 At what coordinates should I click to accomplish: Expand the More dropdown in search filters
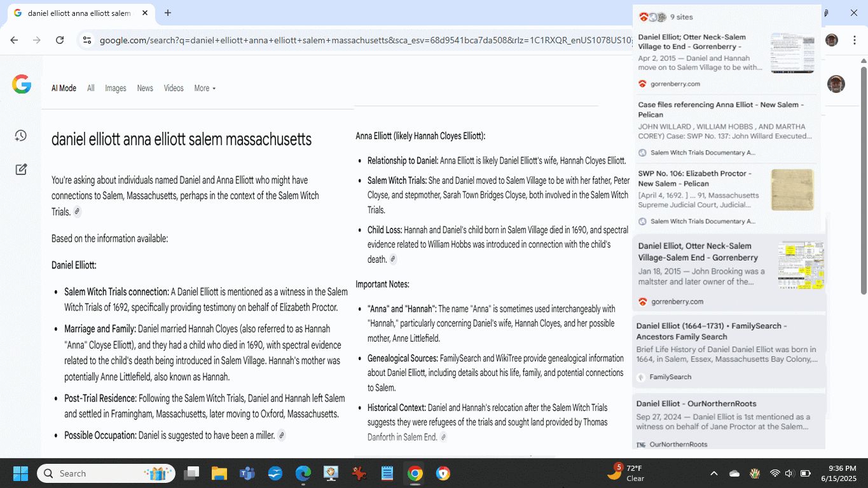[205, 88]
